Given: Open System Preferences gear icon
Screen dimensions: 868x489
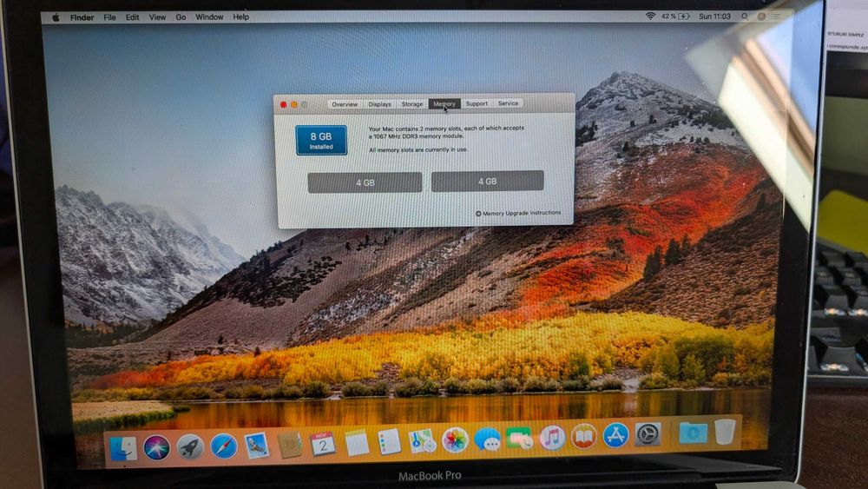Looking at the screenshot, I should (x=648, y=434).
